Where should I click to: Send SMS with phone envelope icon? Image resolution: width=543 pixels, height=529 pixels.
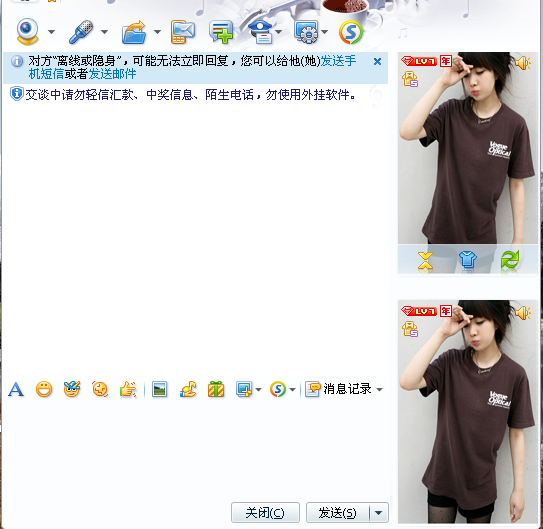click(x=183, y=32)
